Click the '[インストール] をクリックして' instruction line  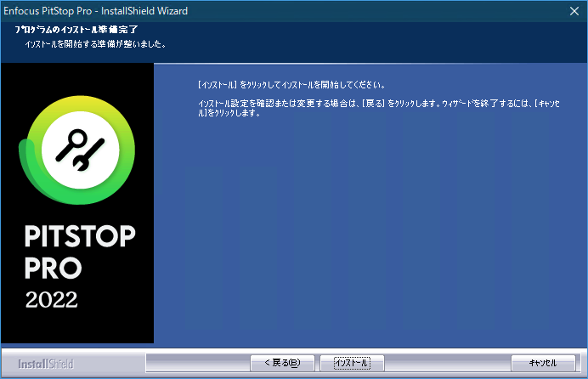[x=291, y=85]
